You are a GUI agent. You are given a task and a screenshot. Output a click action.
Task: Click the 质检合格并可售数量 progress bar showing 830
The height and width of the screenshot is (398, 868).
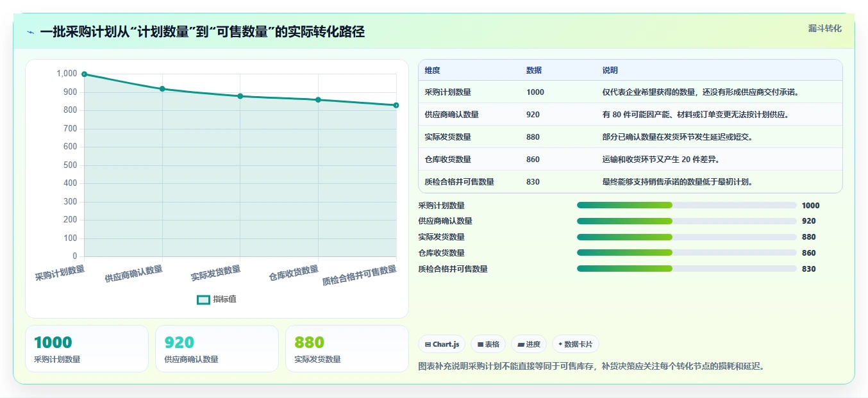687,269
